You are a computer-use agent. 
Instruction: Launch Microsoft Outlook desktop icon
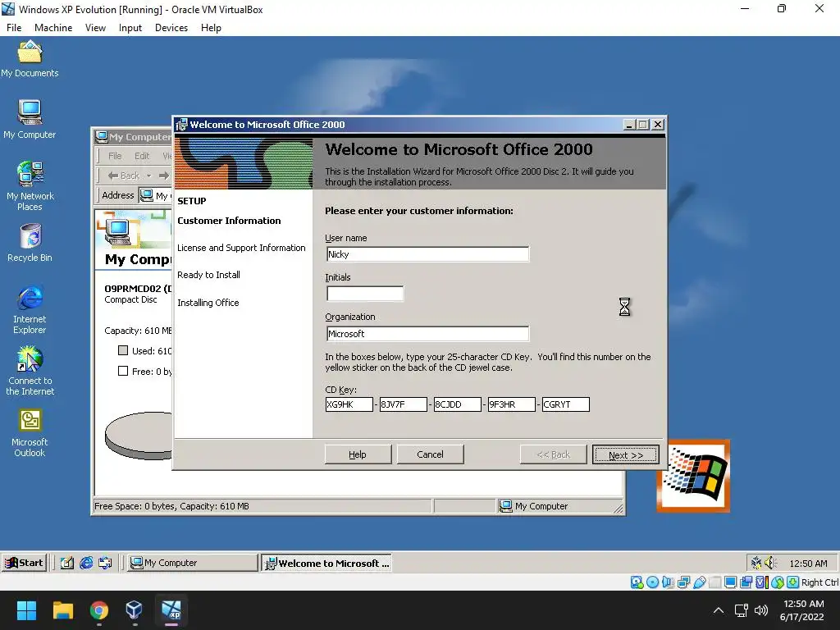(30, 433)
